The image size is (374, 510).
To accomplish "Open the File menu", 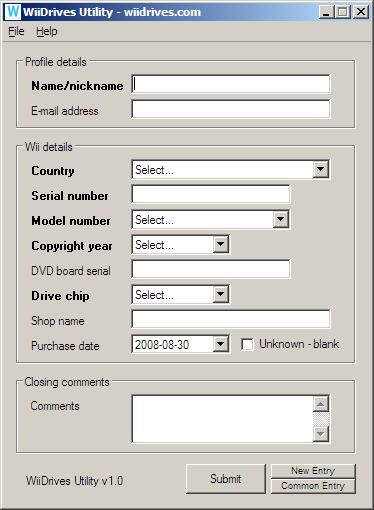I will coord(16,31).
